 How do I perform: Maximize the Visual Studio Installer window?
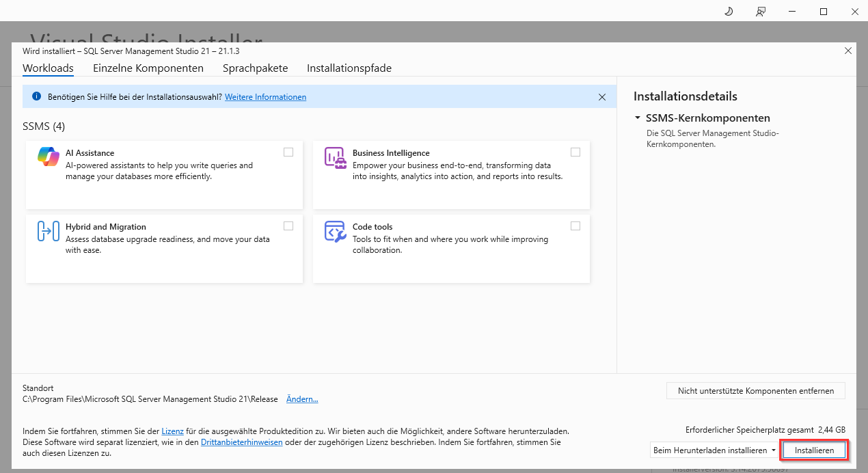point(824,12)
